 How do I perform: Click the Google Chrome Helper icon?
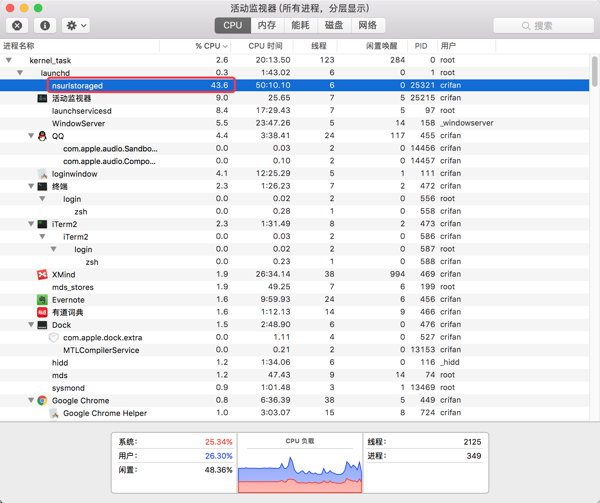tap(54, 413)
